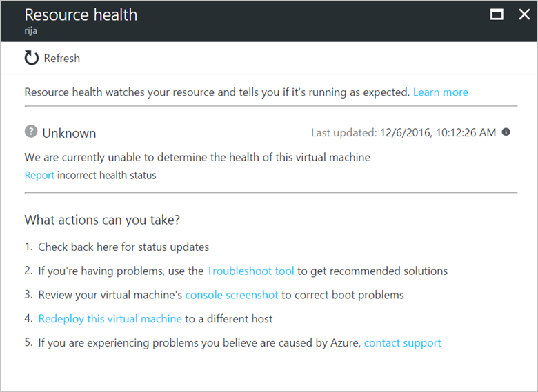The height and width of the screenshot is (392, 538).
Task: Click the unable to determine health message
Action: click(x=197, y=157)
